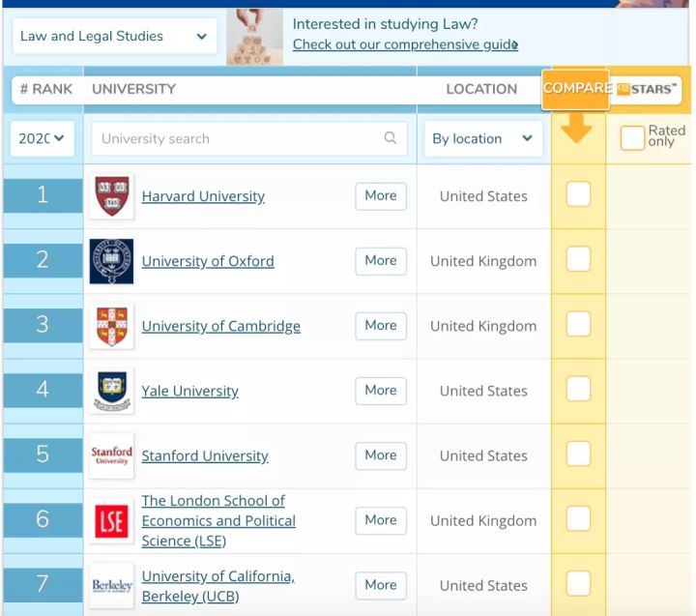Tick compare checkbox for Stanford University
This screenshot has width=696, height=616.
pyautogui.click(x=578, y=454)
